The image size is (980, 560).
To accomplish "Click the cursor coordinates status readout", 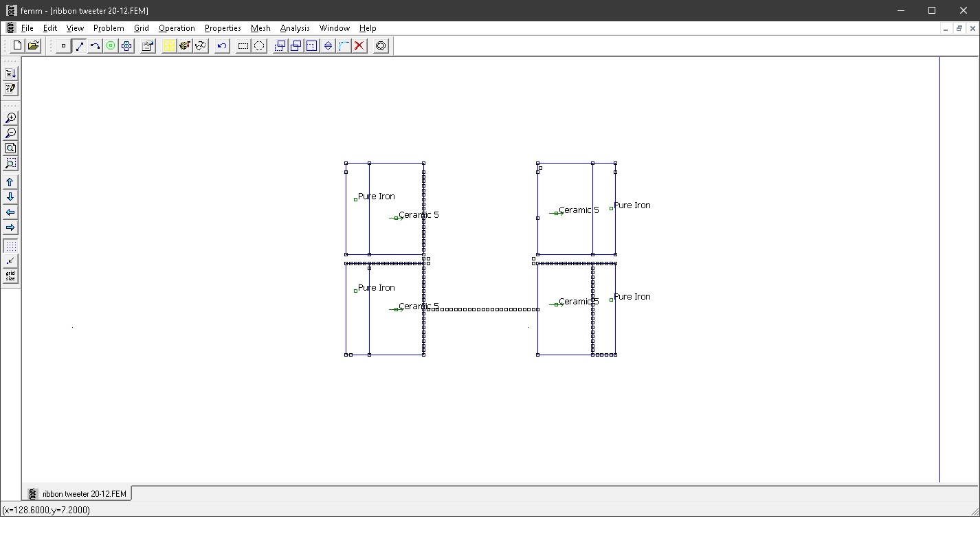I will 46,510.
